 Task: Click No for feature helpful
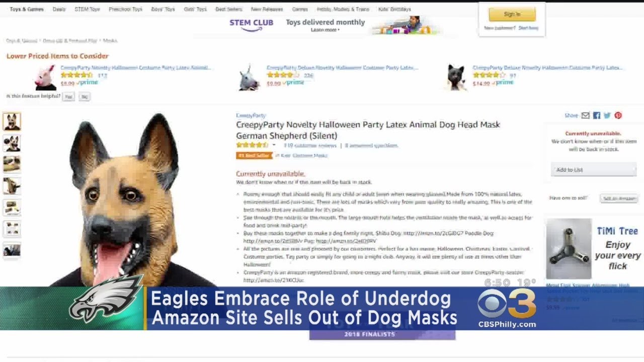click(85, 97)
